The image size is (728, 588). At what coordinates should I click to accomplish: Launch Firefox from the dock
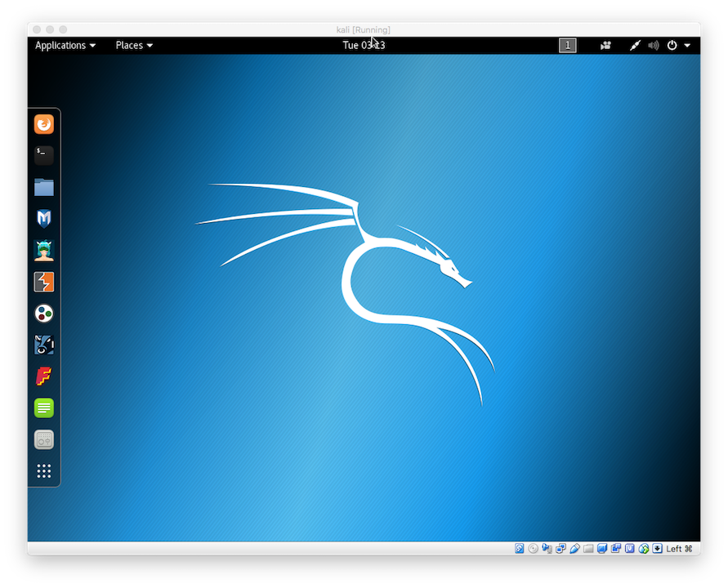pos(44,124)
